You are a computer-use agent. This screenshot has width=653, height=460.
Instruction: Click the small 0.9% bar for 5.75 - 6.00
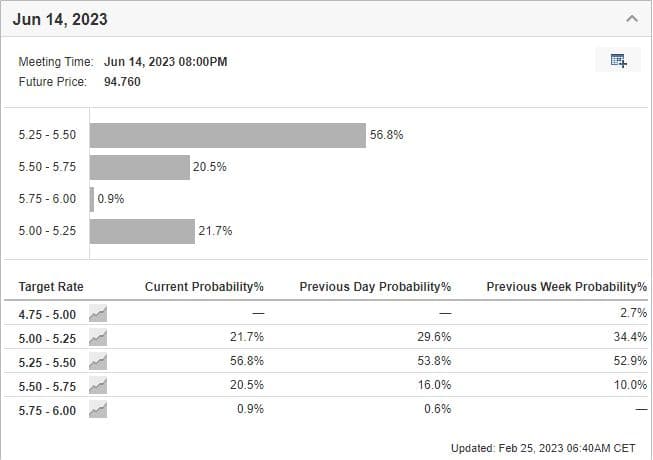92,199
